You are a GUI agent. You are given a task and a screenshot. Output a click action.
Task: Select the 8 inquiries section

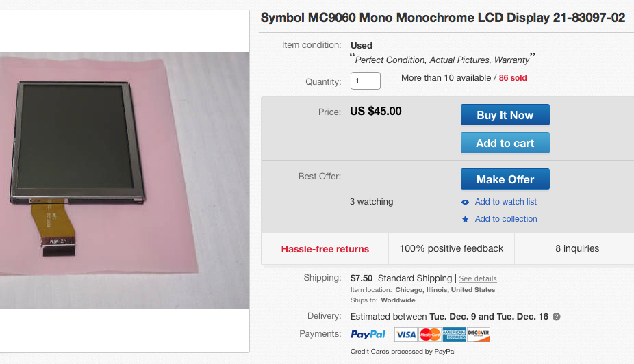point(576,249)
